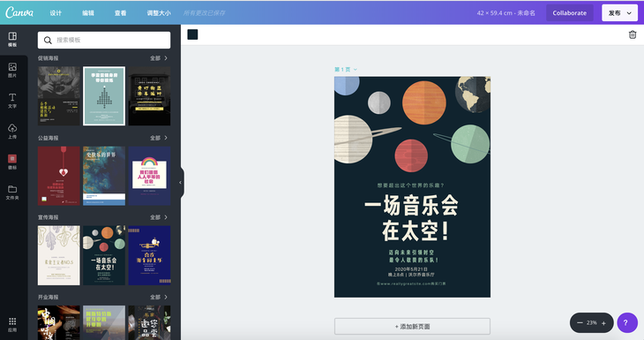Viewport: 644px width, 340px height.
Task: Open the 上传 upload sidebar icon
Action: coord(12,132)
